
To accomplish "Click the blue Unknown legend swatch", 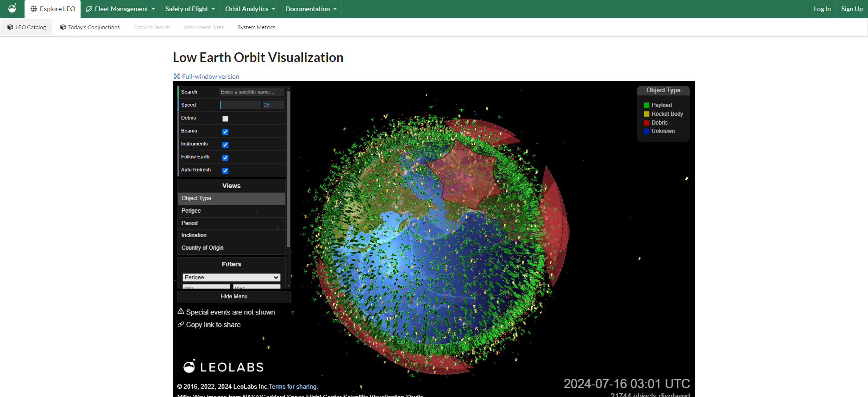I will 647,131.
